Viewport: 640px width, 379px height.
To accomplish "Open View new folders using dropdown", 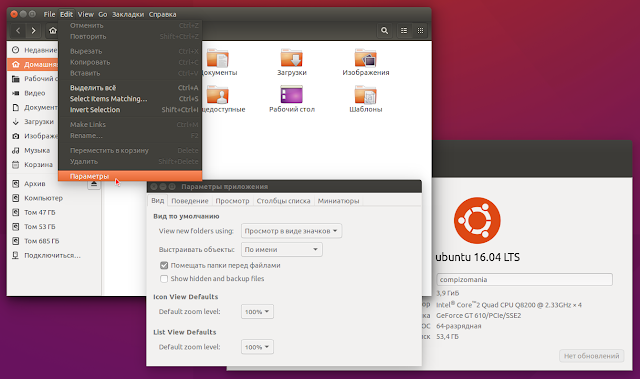I will pyautogui.click(x=291, y=231).
